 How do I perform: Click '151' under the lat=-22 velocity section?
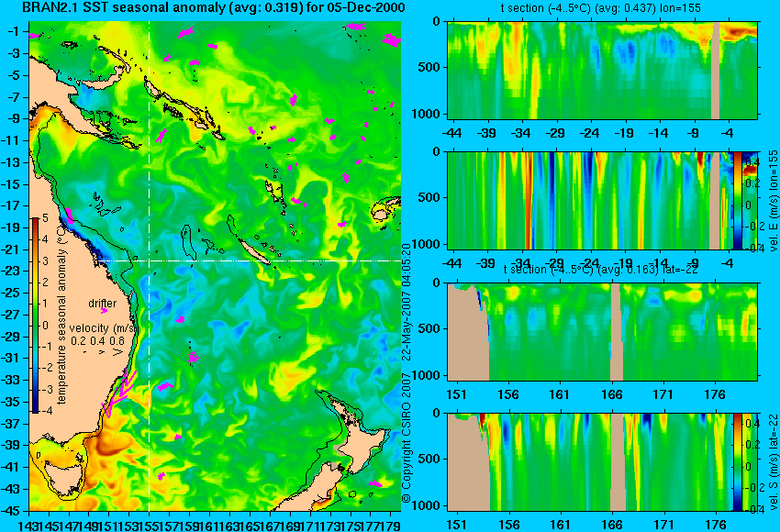456,525
